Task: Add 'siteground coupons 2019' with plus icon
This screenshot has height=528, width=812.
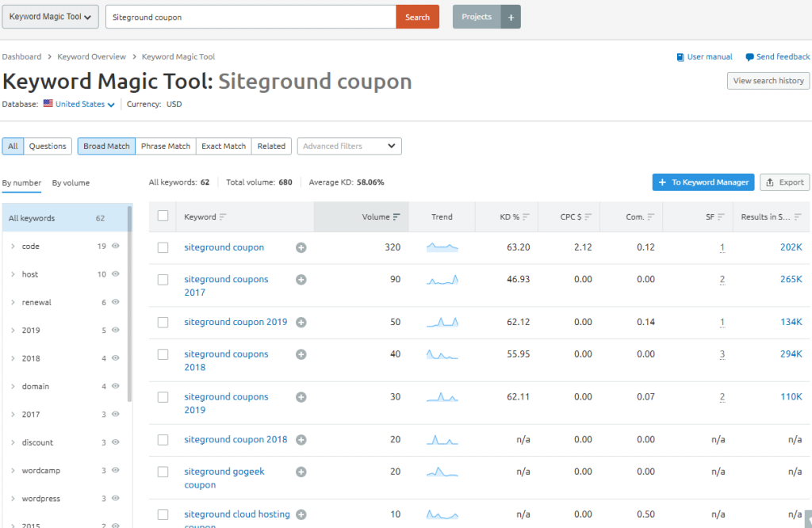Action: click(x=301, y=396)
